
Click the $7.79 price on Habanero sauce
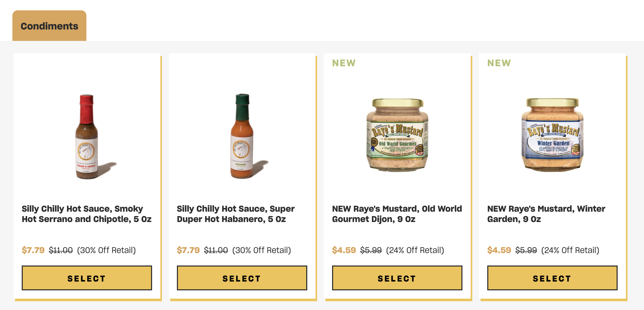click(188, 250)
